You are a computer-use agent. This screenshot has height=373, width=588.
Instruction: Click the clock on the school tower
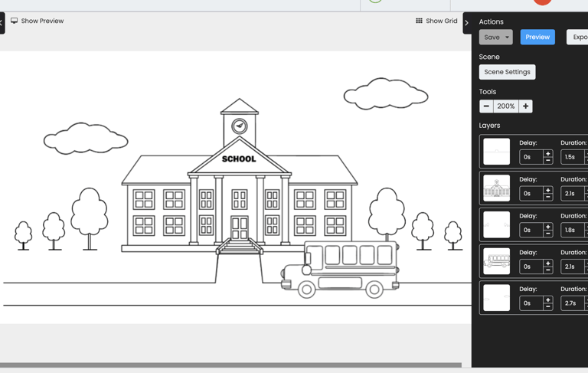239,126
